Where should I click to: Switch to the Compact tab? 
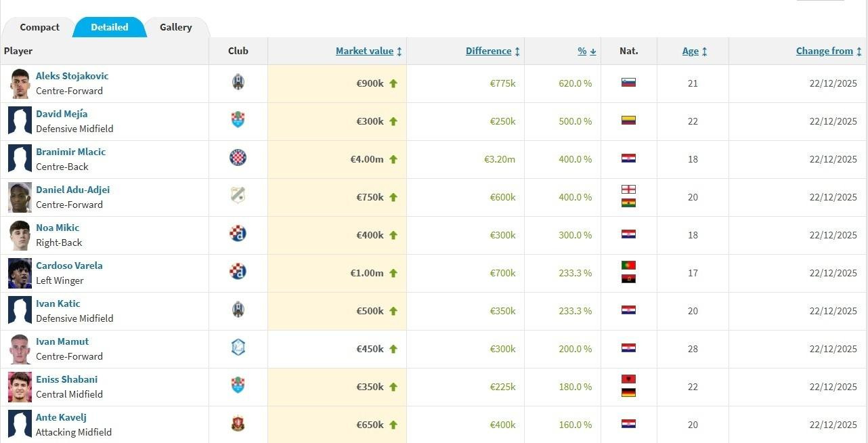[x=39, y=28]
